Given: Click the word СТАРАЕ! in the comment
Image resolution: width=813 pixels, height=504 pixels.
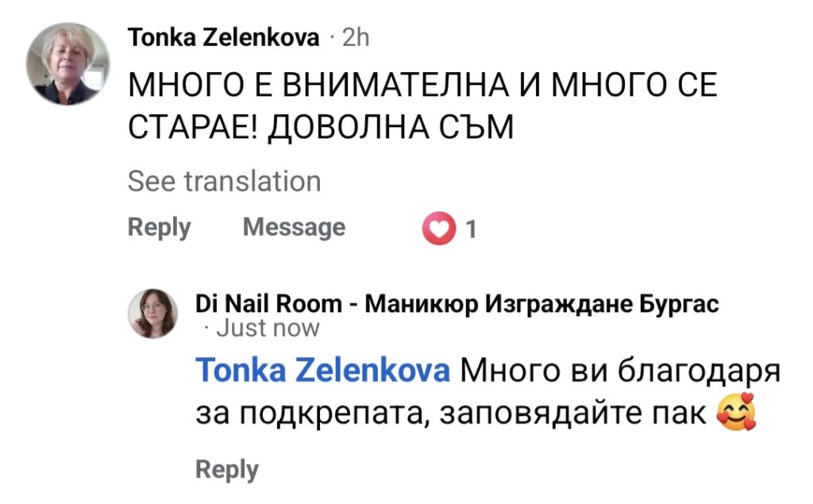Looking at the screenshot, I should (192, 127).
